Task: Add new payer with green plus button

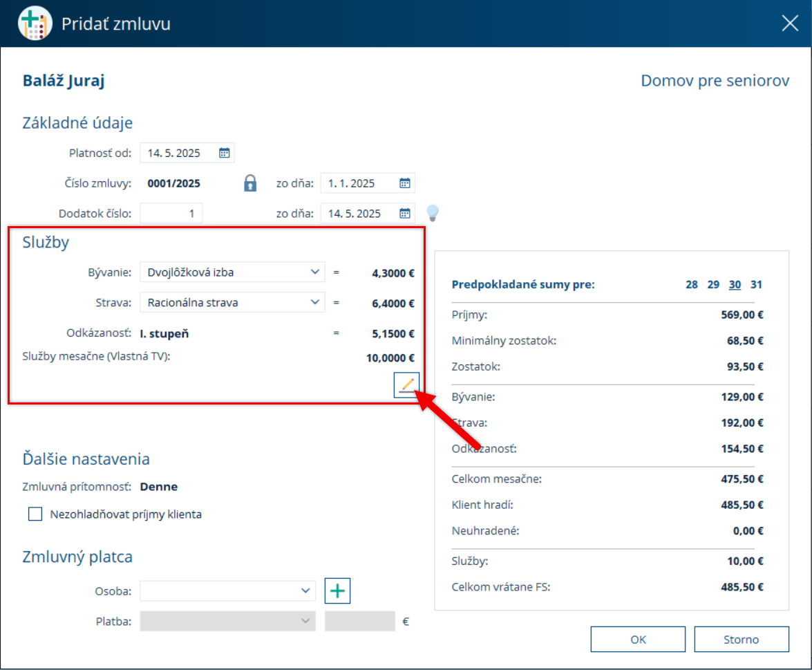Action: 338,590
